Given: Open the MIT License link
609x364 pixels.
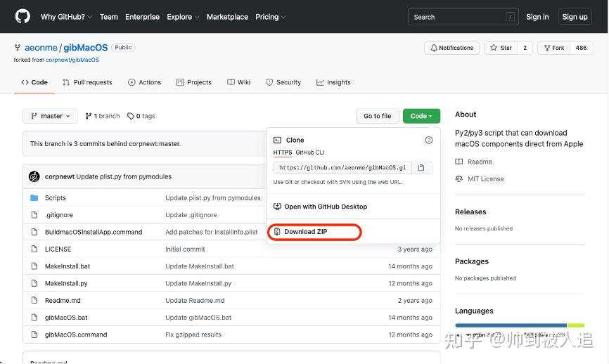Looking at the screenshot, I should coord(485,178).
